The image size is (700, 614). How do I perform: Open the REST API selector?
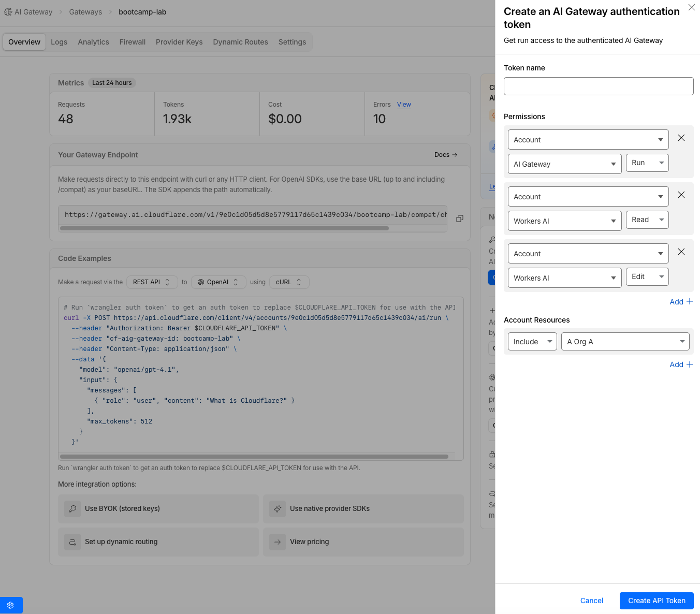coord(152,282)
